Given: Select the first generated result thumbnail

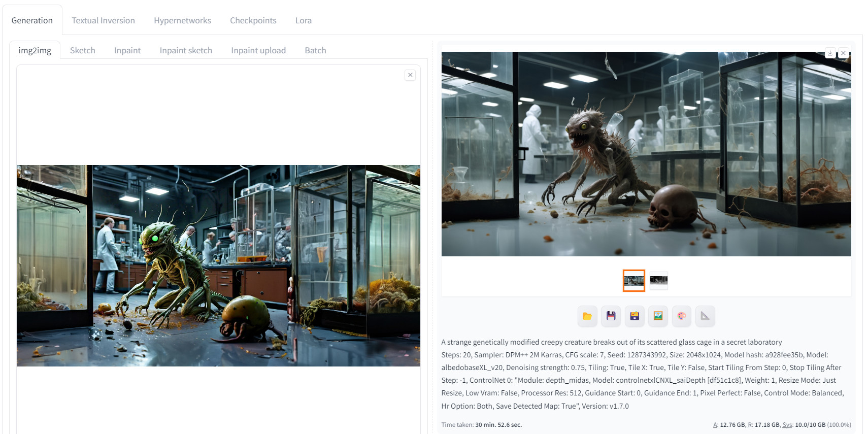Looking at the screenshot, I should (634, 281).
